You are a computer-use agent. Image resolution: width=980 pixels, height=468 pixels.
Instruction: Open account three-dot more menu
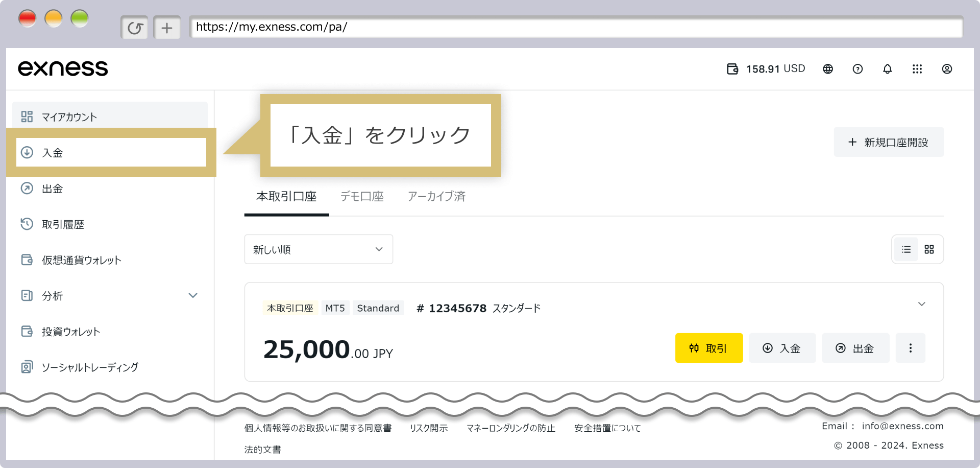pyautogui.click(x=911, y=348)
